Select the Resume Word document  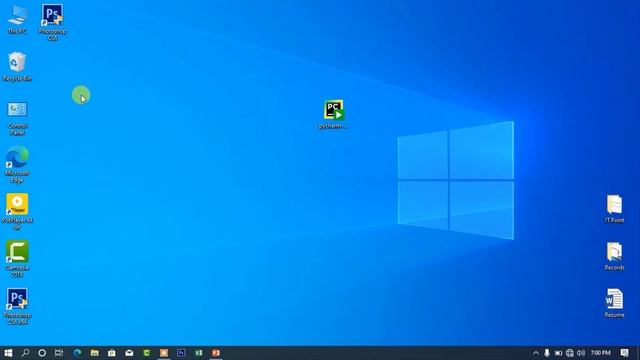pos(614,304)
